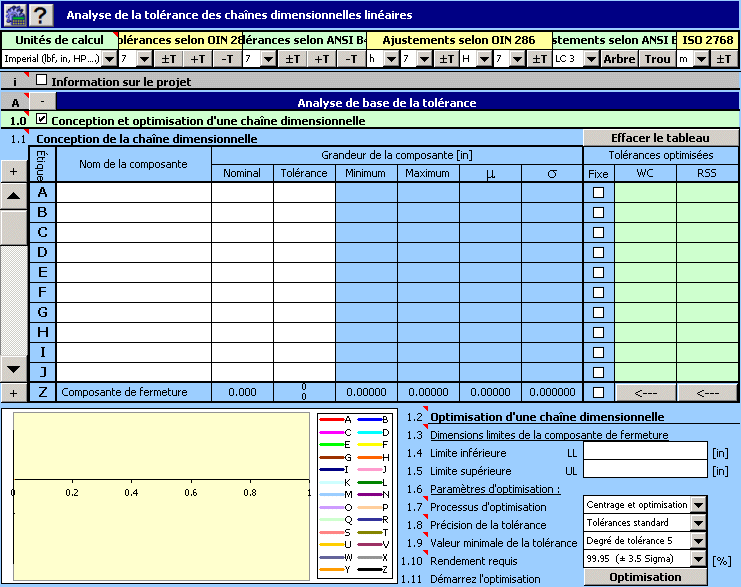Click the red A line in the chart legend

(x=332, y=420)
